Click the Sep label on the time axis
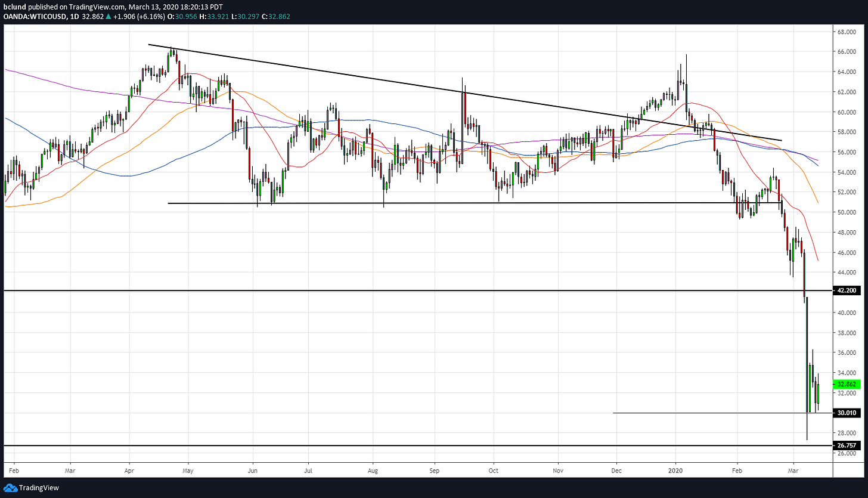This screenshot has height=498, width=868. point(435,469)
